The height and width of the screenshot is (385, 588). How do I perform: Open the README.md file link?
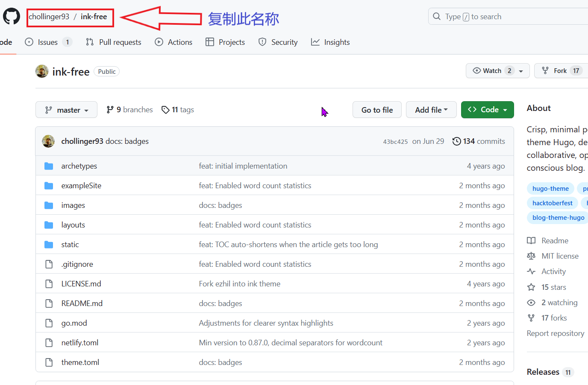pyautogui.click(x=82, y=303)
